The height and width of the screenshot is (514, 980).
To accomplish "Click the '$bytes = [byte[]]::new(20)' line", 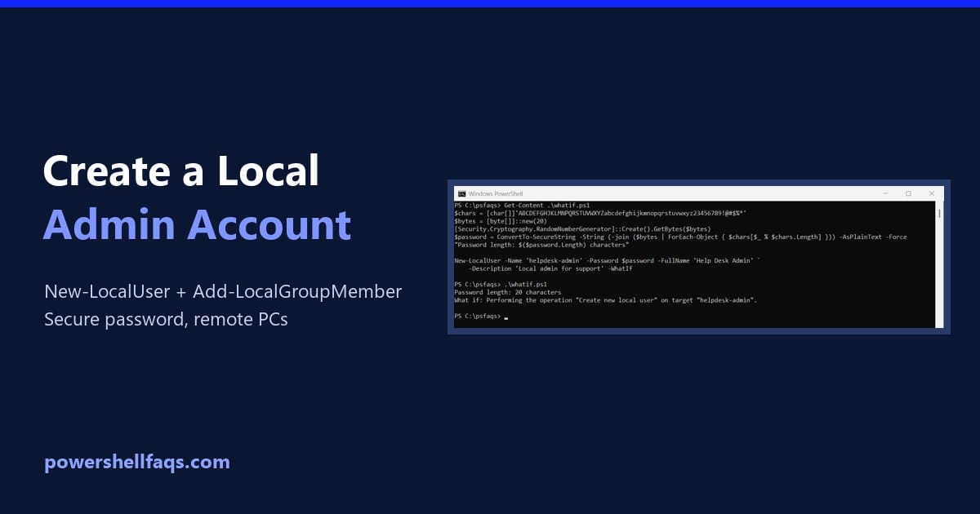I will (501, 221).
